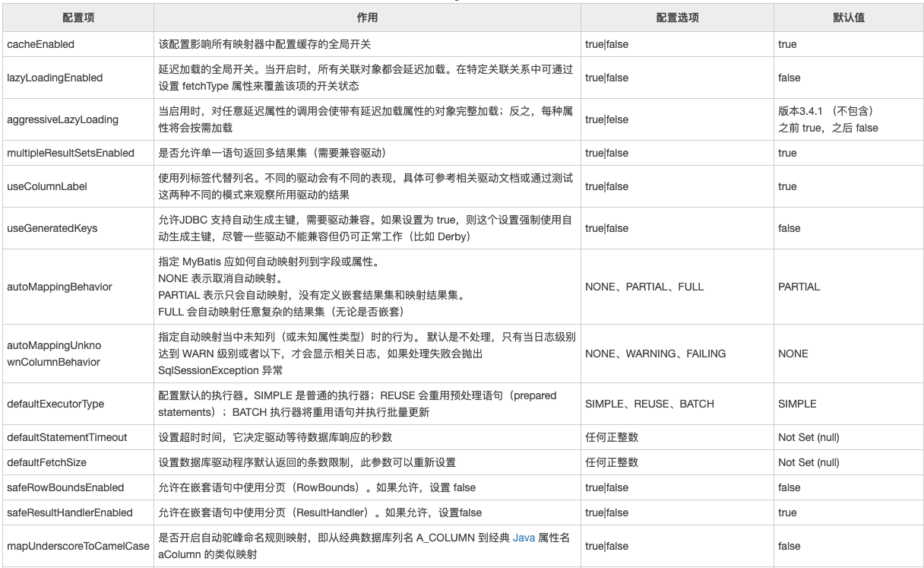
Task: Select the defaultFetchSize setting name
Action: tap(46, 462)
